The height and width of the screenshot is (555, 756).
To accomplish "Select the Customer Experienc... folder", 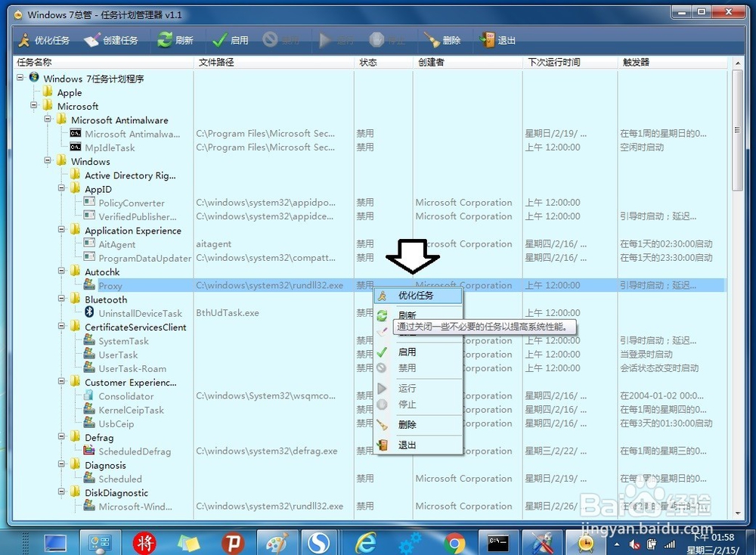I will point(131,383).
